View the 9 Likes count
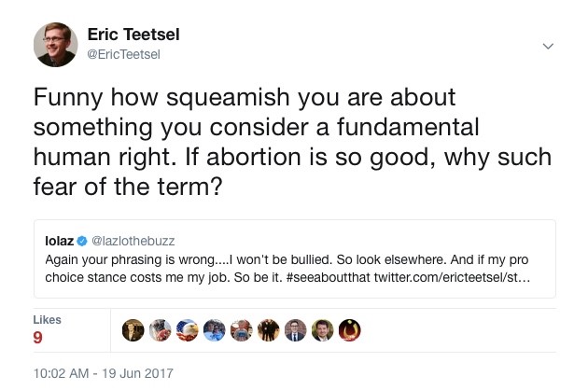Viewport: 588px width, 390px height. click(x=38, y=339)
